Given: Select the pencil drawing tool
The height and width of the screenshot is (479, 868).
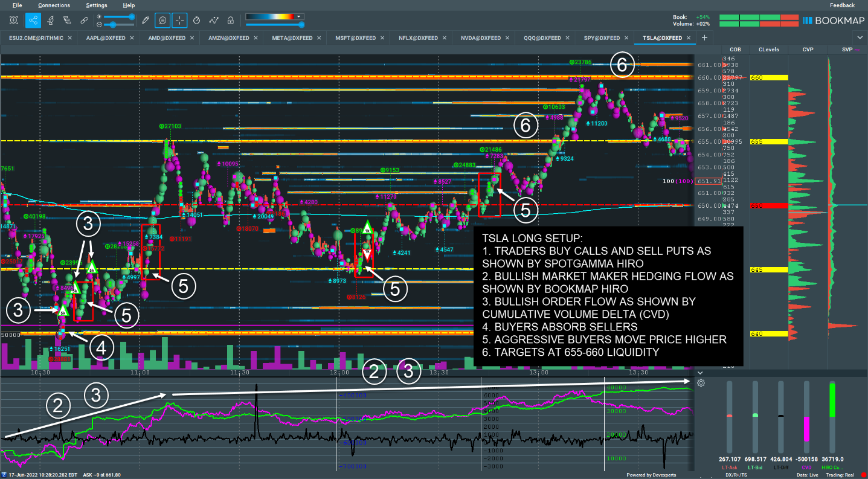Looking at the screenshot, I should pos(145,20).
